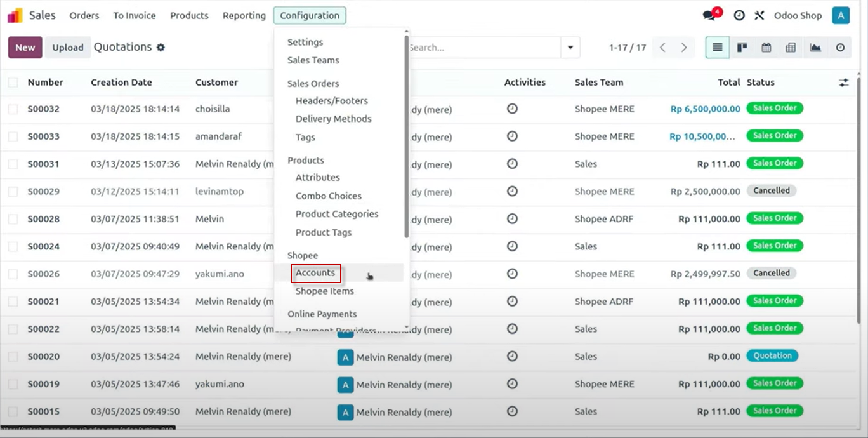Choose Settings in Configuration menu

[305, 42]
